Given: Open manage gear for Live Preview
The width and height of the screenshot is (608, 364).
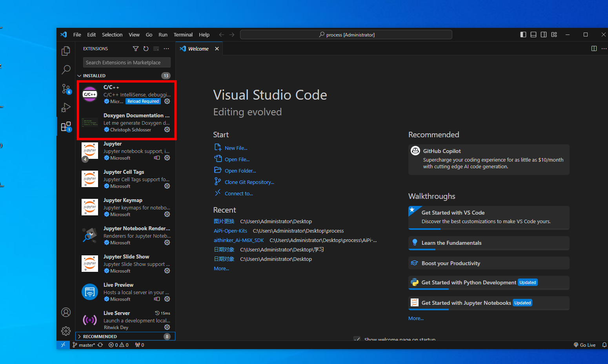Looking at the screenshot, I should tap(167, 299).
